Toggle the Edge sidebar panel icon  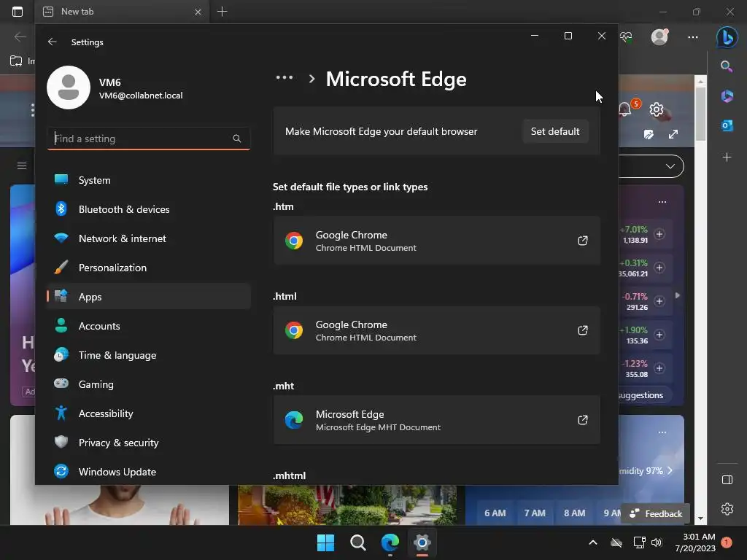coord(727,480)
